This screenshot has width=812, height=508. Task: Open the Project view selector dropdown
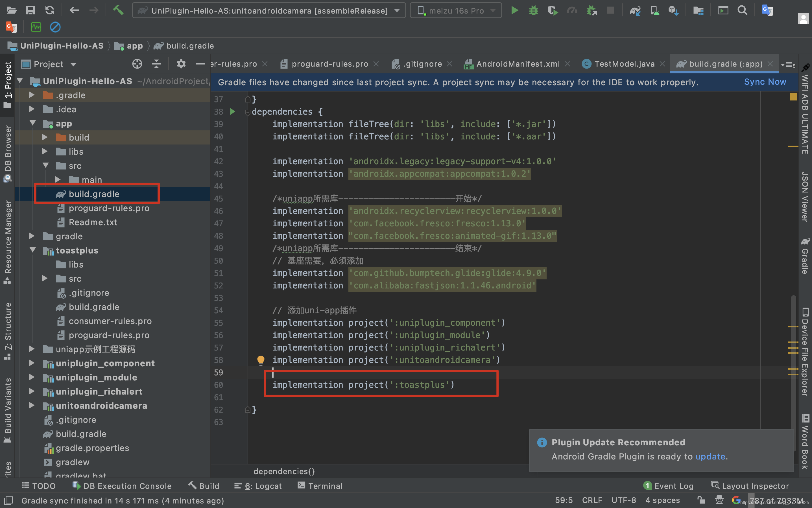(x=49, y=64)
